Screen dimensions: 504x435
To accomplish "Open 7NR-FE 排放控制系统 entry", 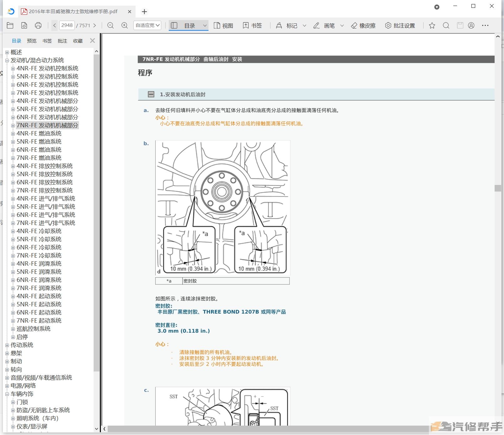I will pyautogui.click(x=44, y=191).
